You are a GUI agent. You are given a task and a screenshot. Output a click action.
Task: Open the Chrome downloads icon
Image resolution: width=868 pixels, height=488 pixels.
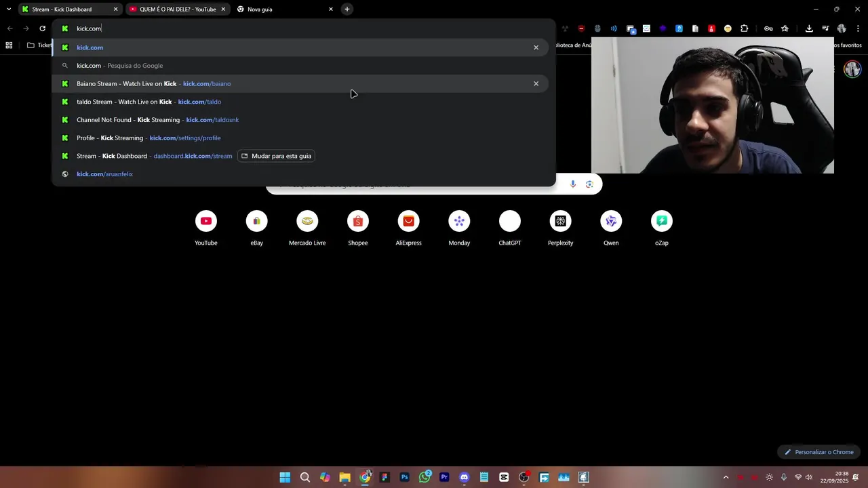(x=809, y=28)
